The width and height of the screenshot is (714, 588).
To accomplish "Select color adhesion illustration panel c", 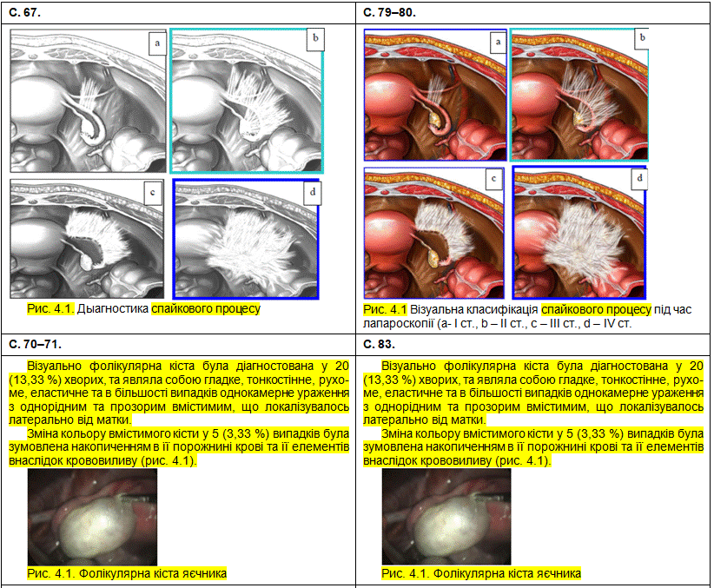I will (x=434, y=233).
